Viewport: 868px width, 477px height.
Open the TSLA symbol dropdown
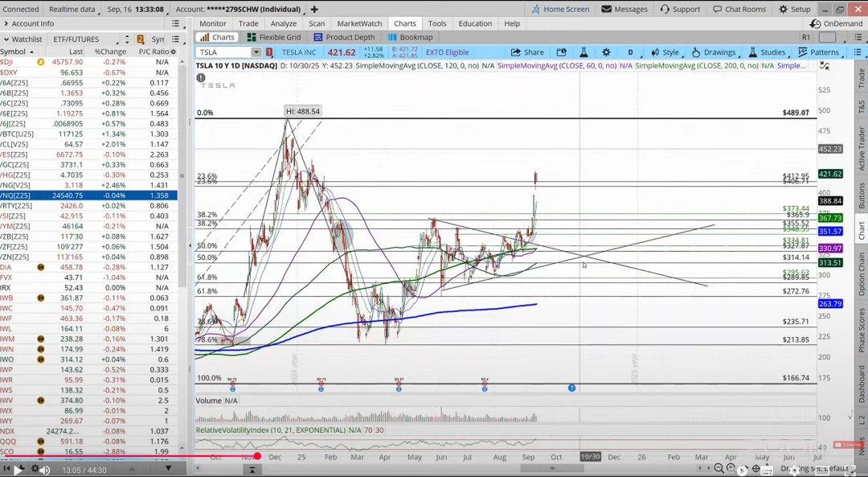[256, 52]
